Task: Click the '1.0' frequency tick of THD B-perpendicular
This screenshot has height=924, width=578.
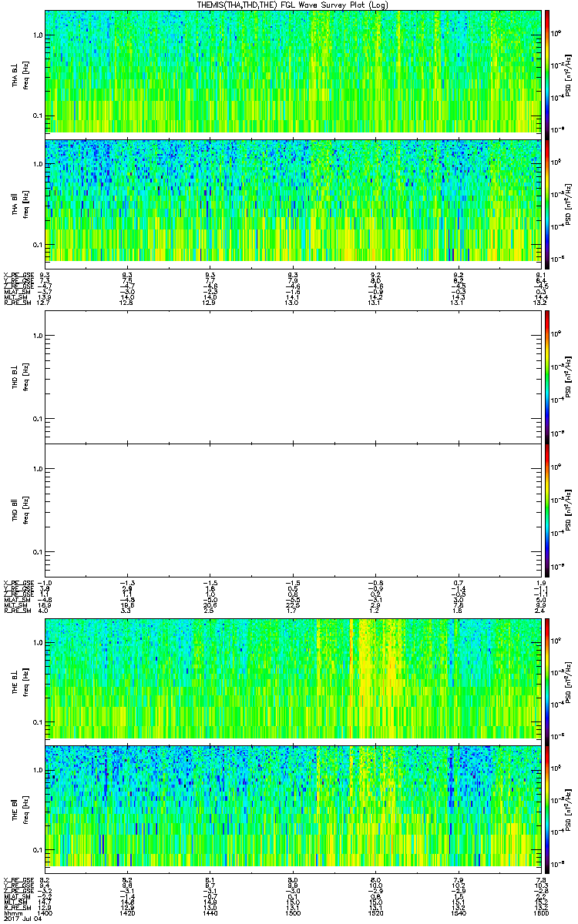Action: tap(38, 335)
